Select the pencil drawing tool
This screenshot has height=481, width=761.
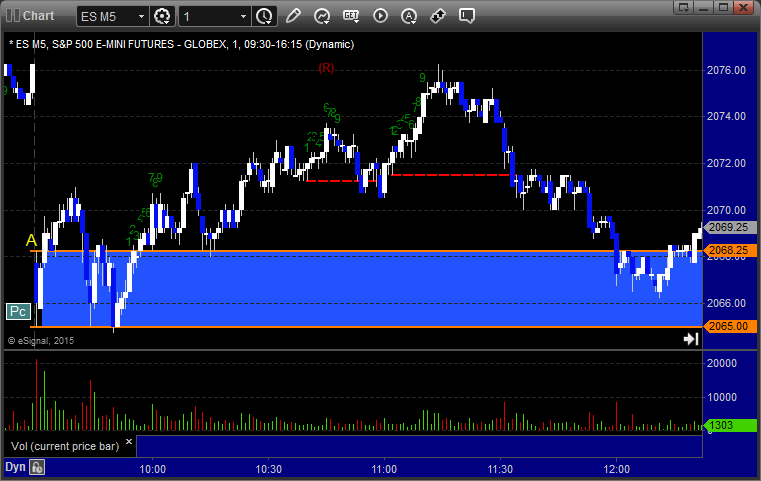point(293,16)
